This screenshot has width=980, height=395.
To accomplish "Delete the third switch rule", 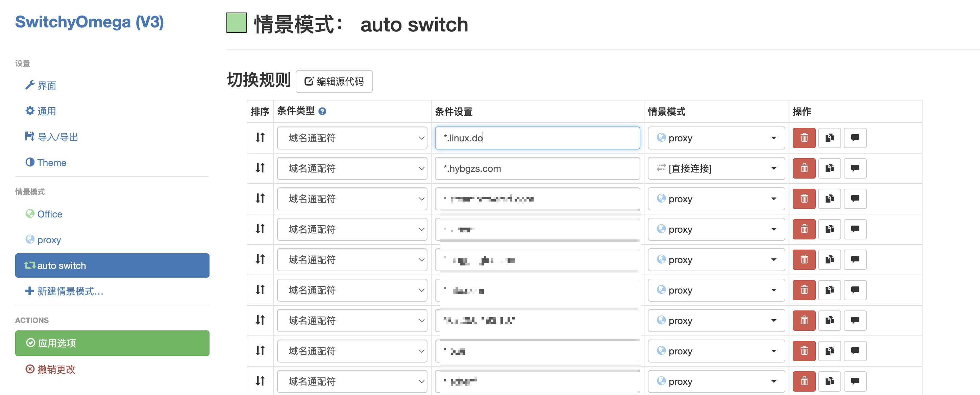I will pyautogui.click(x=804, y=199).
